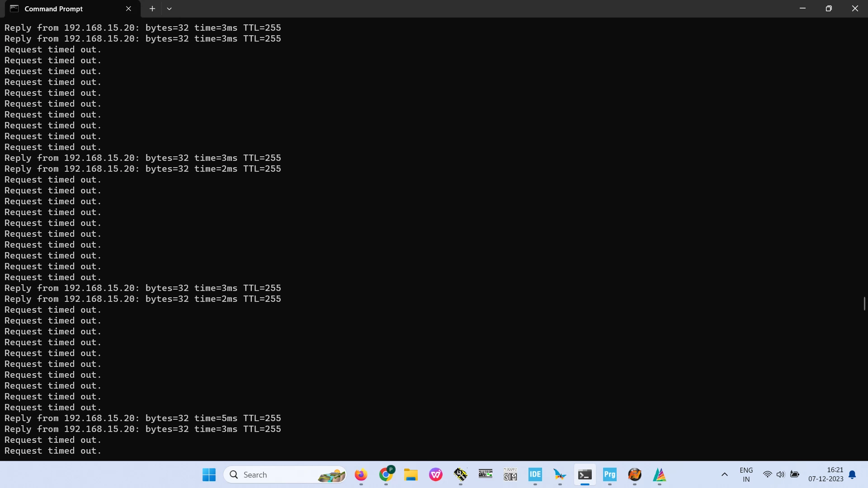Open the ModelSim SIM taskbar icon
Image resolution: width=868 pixels, height=488 pixels.
pos(510,474)
